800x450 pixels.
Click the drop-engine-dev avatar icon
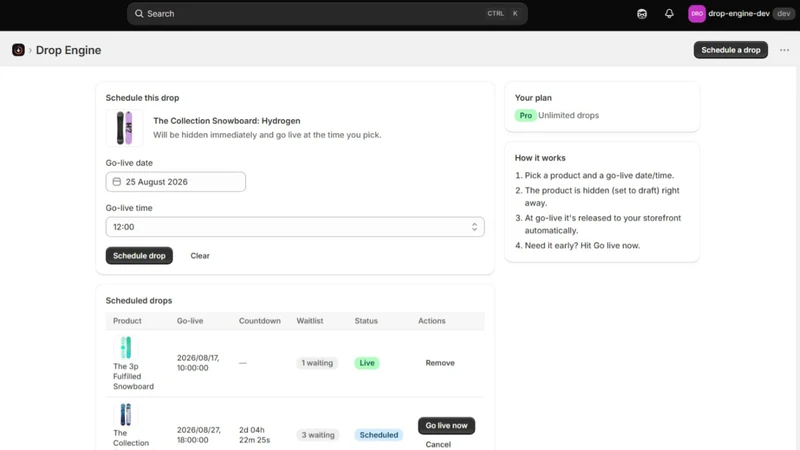696,14
